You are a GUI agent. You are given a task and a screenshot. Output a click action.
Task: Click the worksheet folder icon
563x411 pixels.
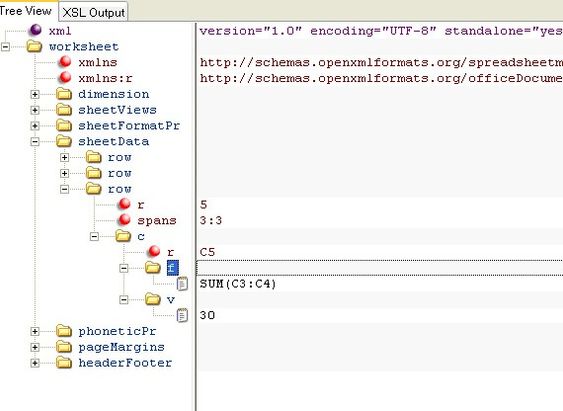click(x=34, y=46)
